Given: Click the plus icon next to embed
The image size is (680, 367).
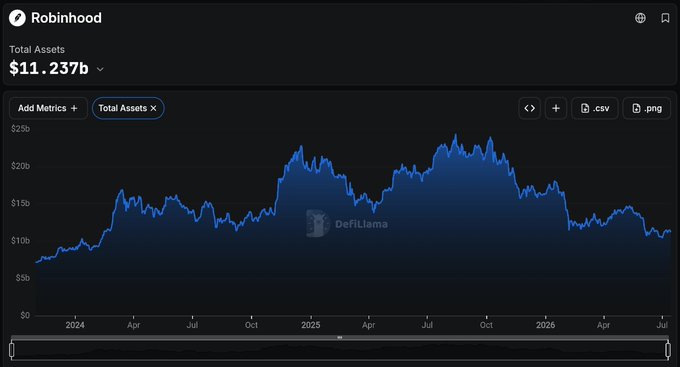Looking at the screenshot, I should point(556,108).
